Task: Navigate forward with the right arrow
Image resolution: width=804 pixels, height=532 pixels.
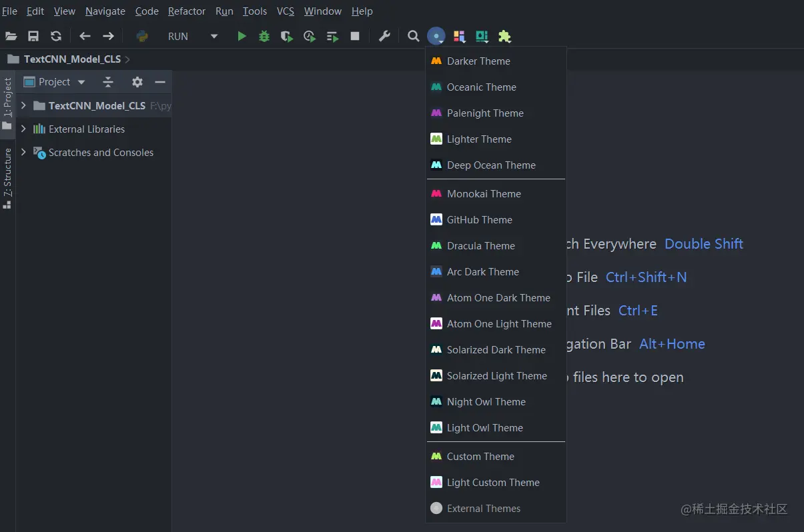Action: click(x=108, y=36)
